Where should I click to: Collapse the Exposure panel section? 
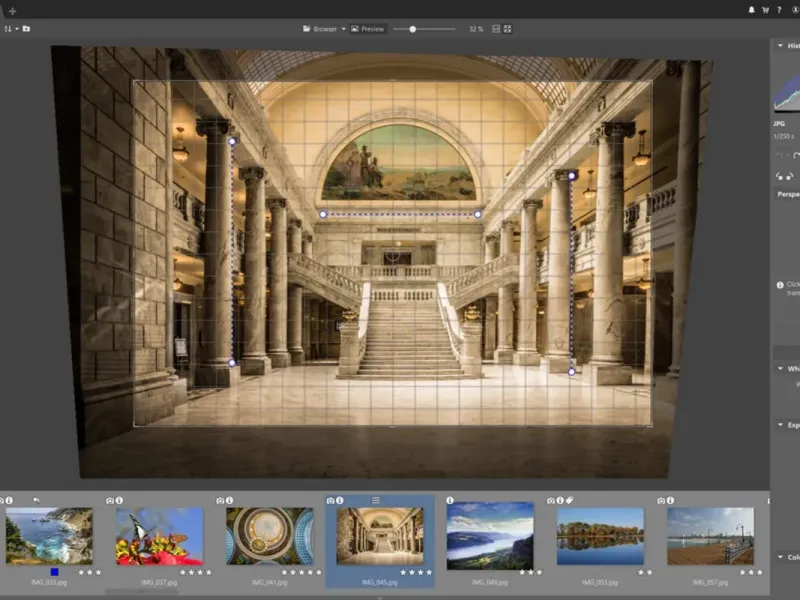(780, 425)
